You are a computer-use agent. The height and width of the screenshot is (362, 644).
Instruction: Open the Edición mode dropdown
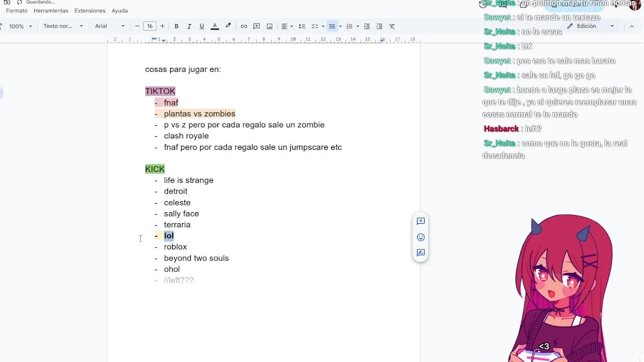[x=590, y=26]
